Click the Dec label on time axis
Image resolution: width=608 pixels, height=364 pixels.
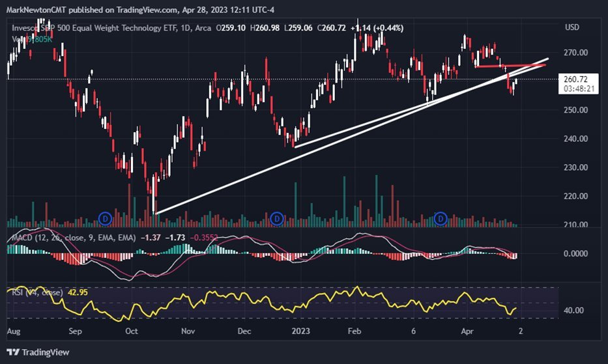pos(244,331)
